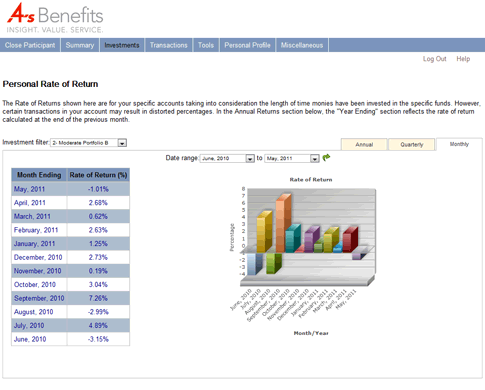Click the 0.19% return value
485x390 pixels.
point(98,271)
